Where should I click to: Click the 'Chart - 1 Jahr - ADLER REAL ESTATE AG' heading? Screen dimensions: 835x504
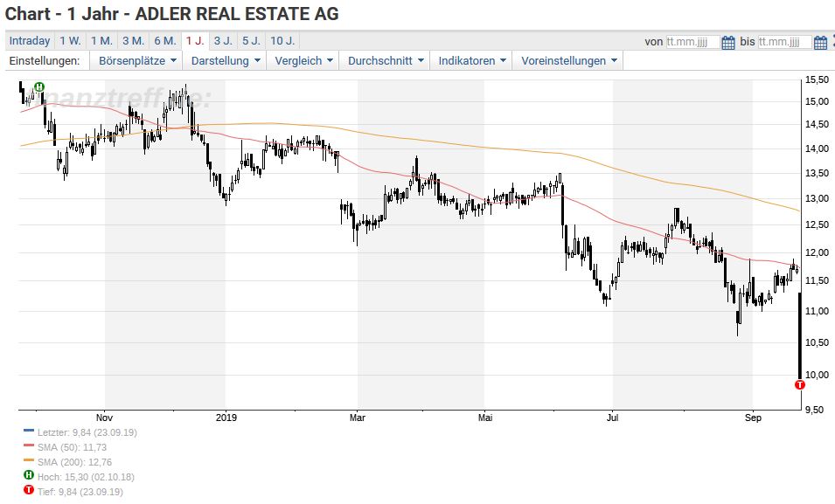pos(172,14)
